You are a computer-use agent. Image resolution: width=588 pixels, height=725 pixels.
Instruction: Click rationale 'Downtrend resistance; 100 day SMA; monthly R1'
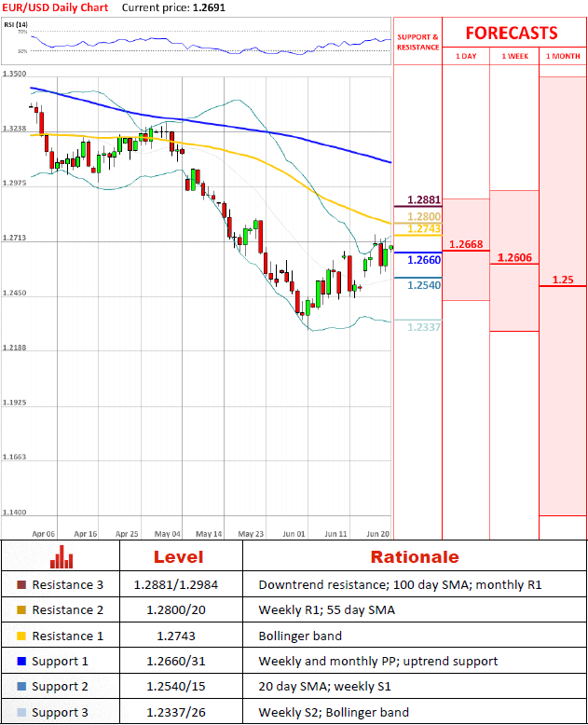tap(400, 585)
